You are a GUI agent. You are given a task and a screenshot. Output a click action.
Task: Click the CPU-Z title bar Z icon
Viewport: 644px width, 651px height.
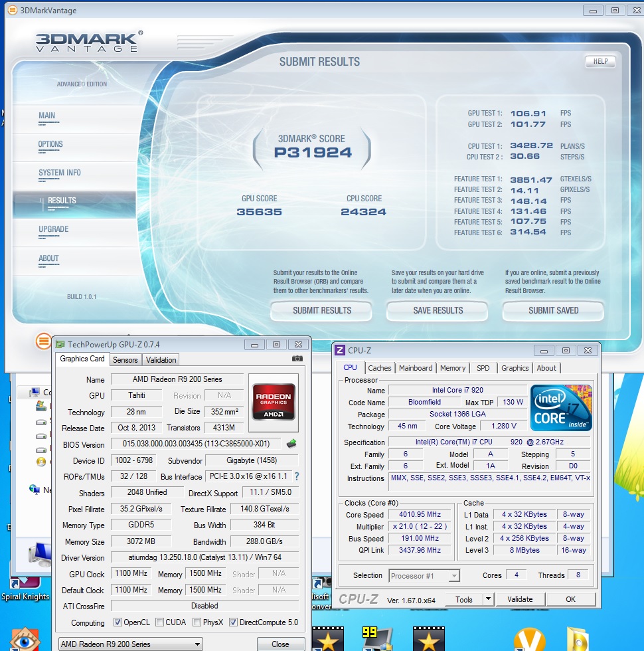point(340,350)
